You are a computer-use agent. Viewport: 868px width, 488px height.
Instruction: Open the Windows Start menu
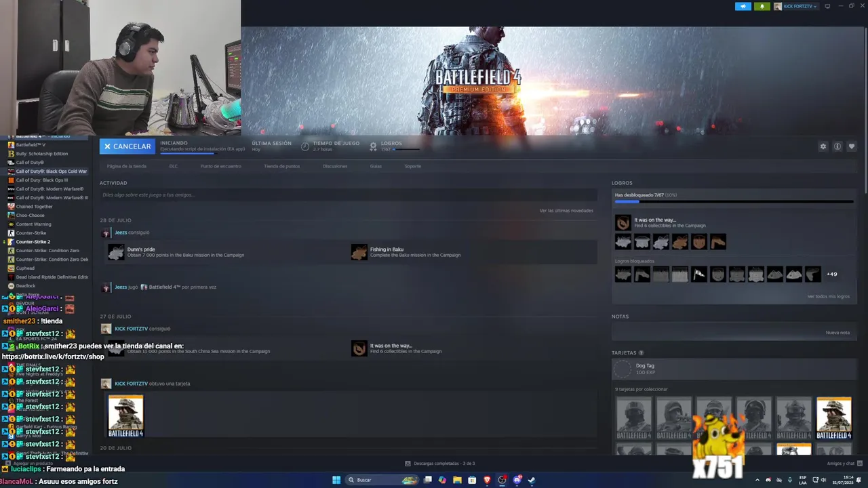point(336,480)
